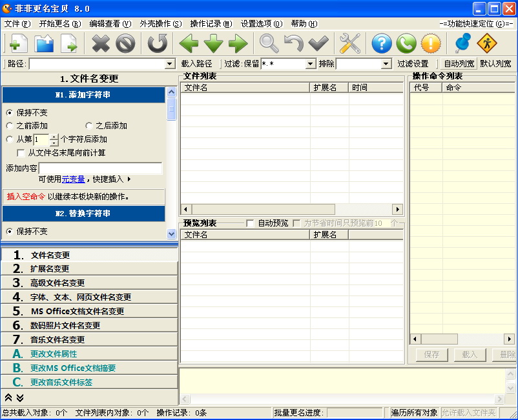
Task: Expand the M2.替换字符串 section header
Action: (x=83, y=214)
